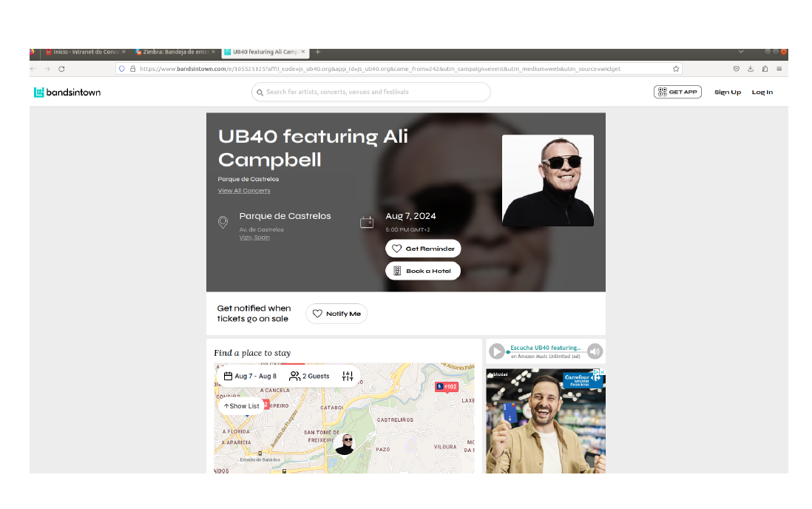This screenshot has width=812, height=509.
Task: Play the Amazon Music audio ad
Action: [497, 351]
